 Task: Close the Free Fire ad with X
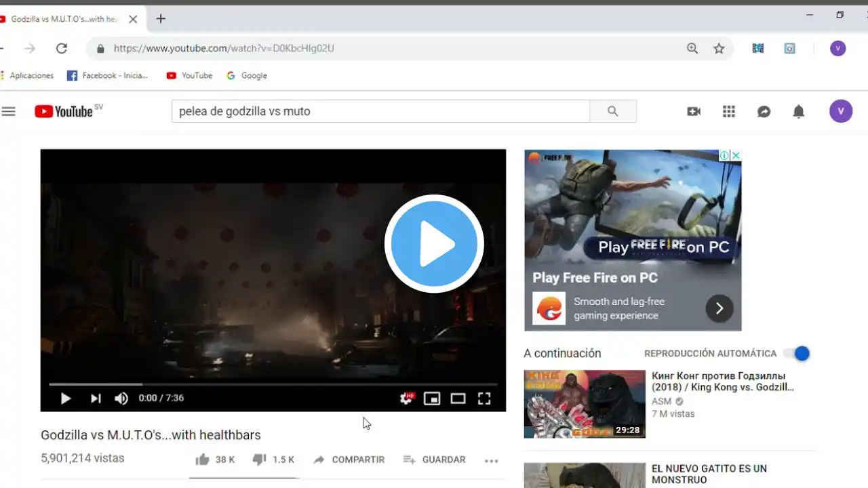click(x=736, y=155)
